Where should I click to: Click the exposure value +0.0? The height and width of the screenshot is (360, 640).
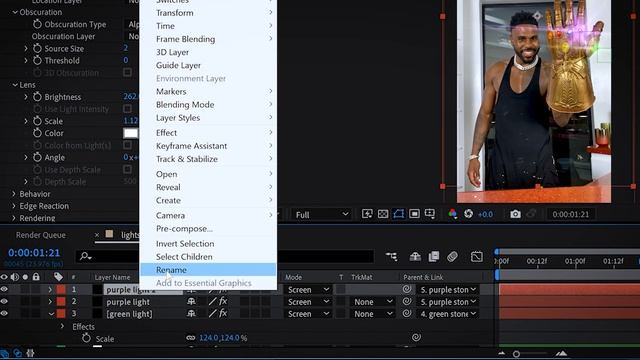(x=485, y=214)
